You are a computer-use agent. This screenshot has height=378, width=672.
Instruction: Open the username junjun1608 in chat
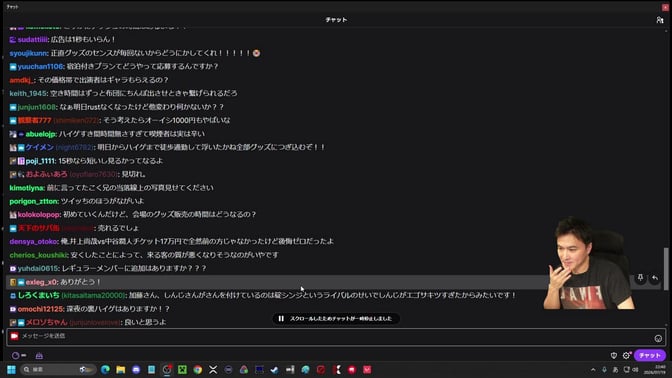click(37, 107)
